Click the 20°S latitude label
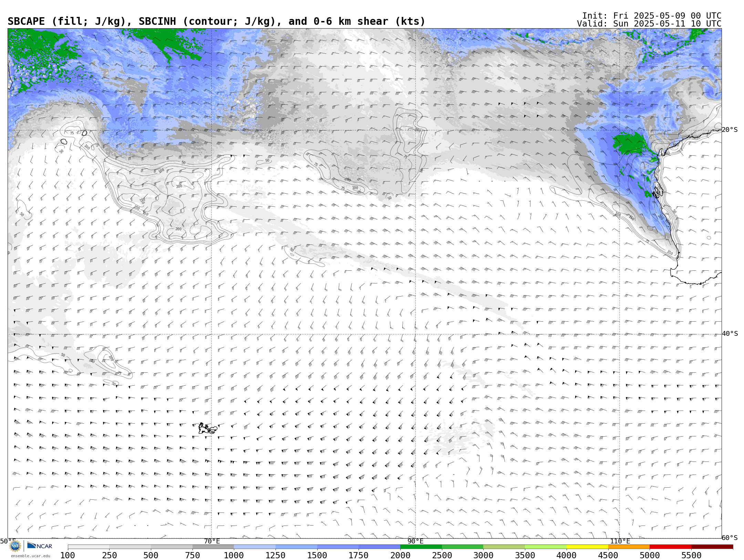The image size is (744, 560). [730, 130]
